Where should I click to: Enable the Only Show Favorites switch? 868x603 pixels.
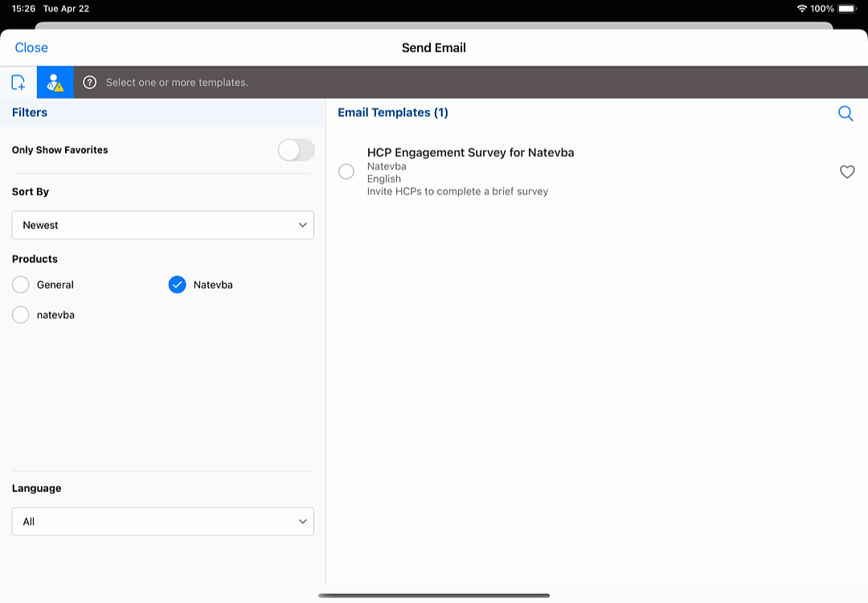tap(296, 150)
